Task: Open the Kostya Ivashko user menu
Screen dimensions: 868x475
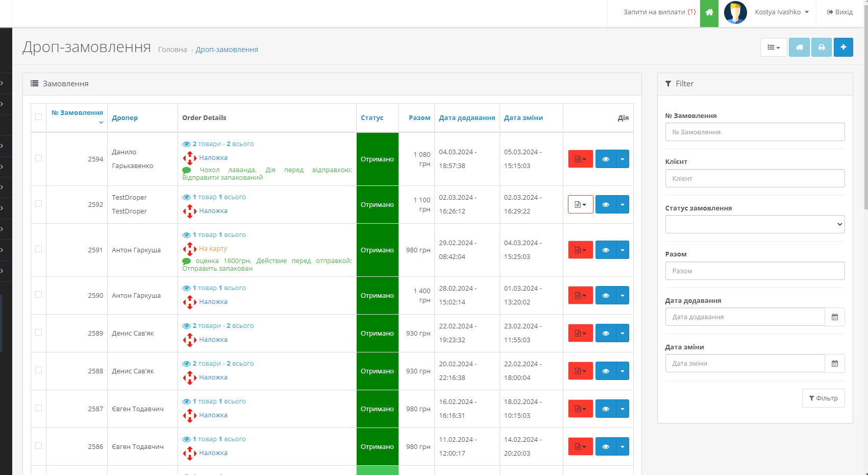Action: (x=781, y=12)
